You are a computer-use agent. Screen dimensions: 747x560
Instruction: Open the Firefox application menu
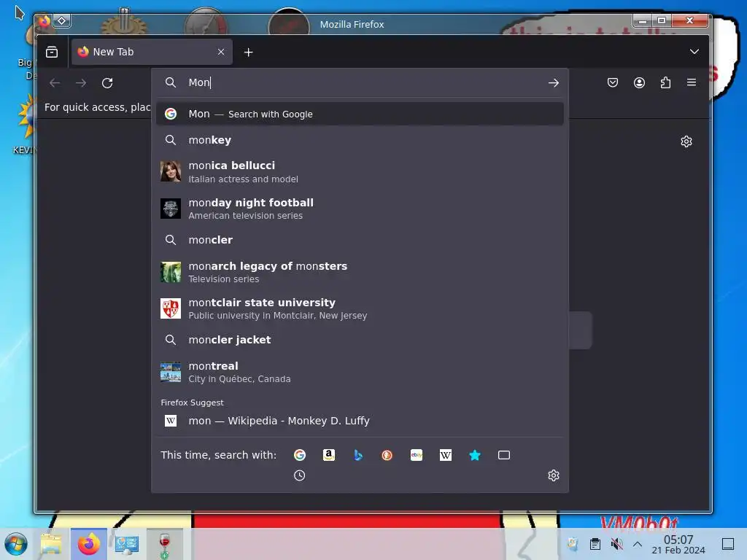(x=692, y=82)
